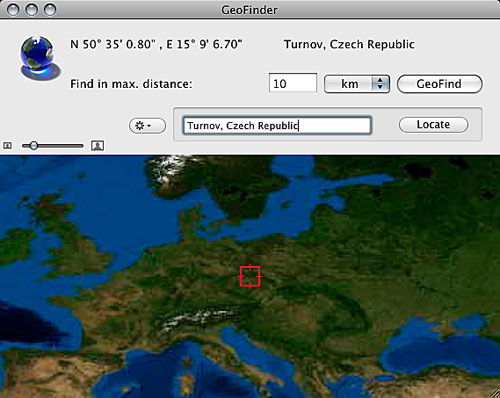Image resolution: width=500 pixels, height=398 pixels.
Task: Open the gear action menu
Action: pos(147,126)
